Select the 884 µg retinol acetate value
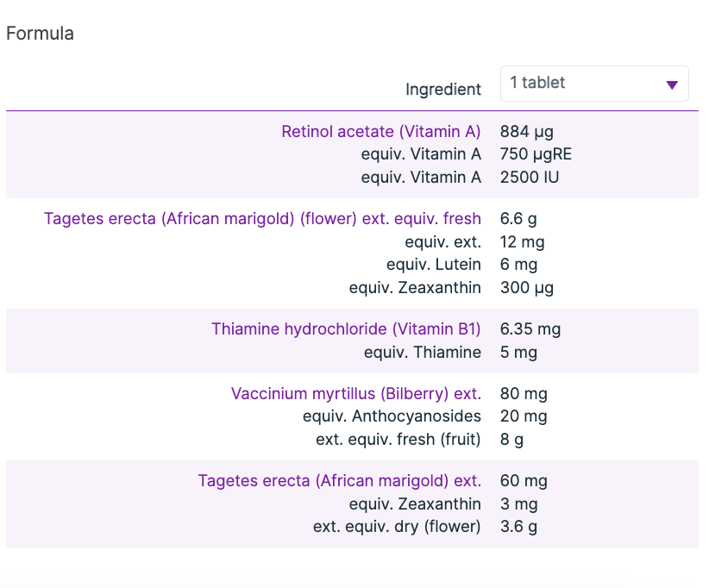 click(526, 132)
